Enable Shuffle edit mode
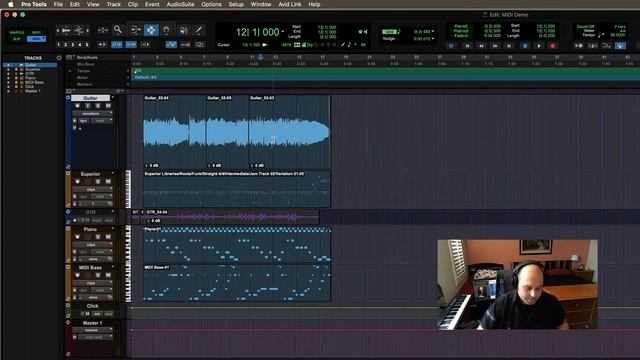Viewport: 640px width, 360px height. (x=17, y=32)
